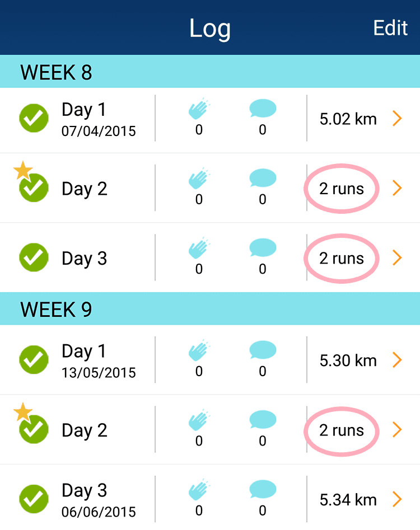Expand the 5.34 km entry arrow

point(397,499)
